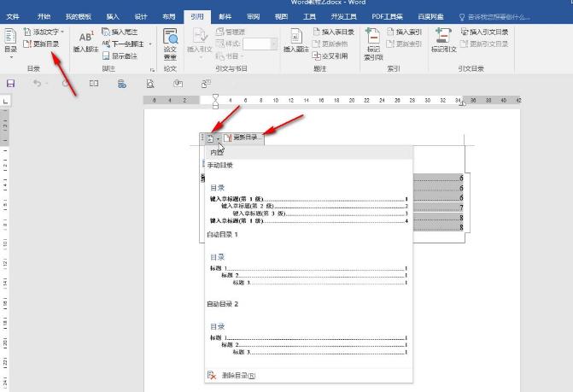Click the 插入题注 button
The width and height of the screenshot is (573, 392).
[296, 41]
